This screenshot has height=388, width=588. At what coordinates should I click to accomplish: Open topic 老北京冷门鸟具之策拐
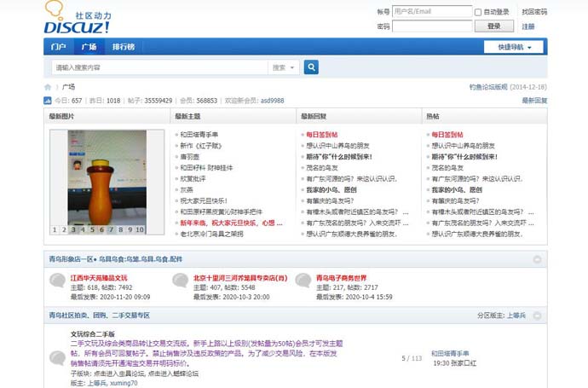pos(211,234)
